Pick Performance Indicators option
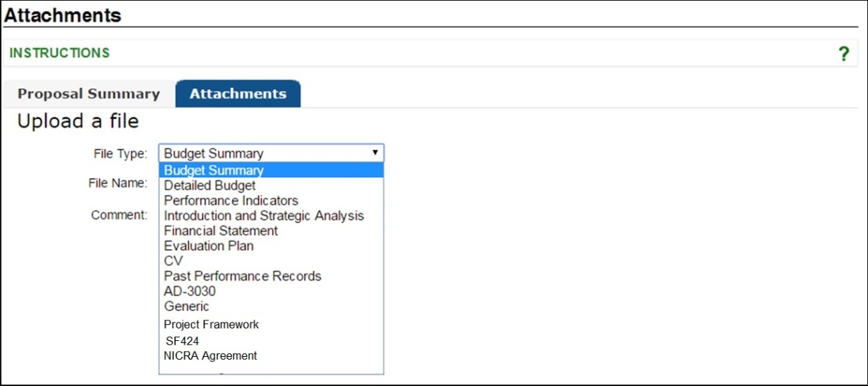This screenshot has height=386, width=868. click(231, 200)
